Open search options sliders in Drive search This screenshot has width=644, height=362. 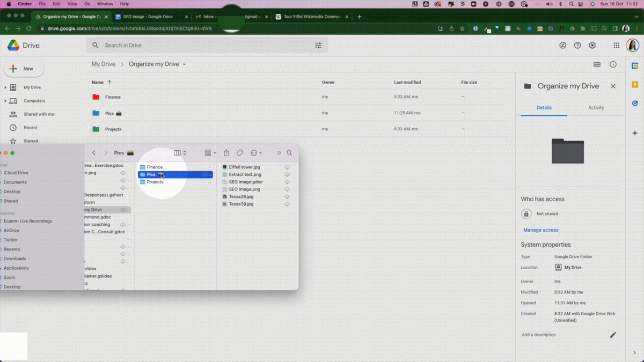tap(318, 46)
